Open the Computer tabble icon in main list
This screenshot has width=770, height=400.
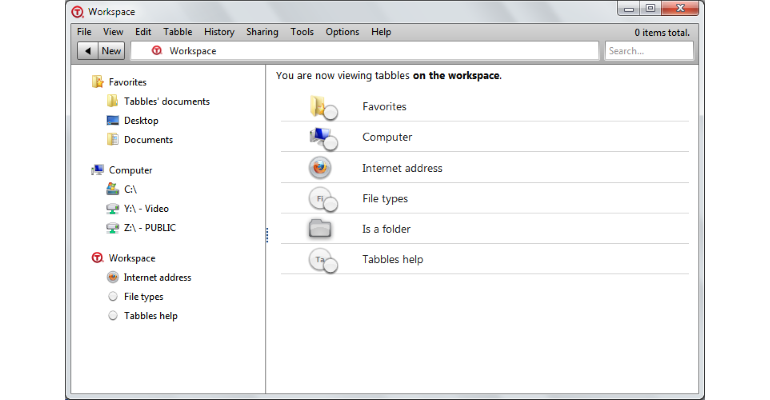(x=323, y=138)
